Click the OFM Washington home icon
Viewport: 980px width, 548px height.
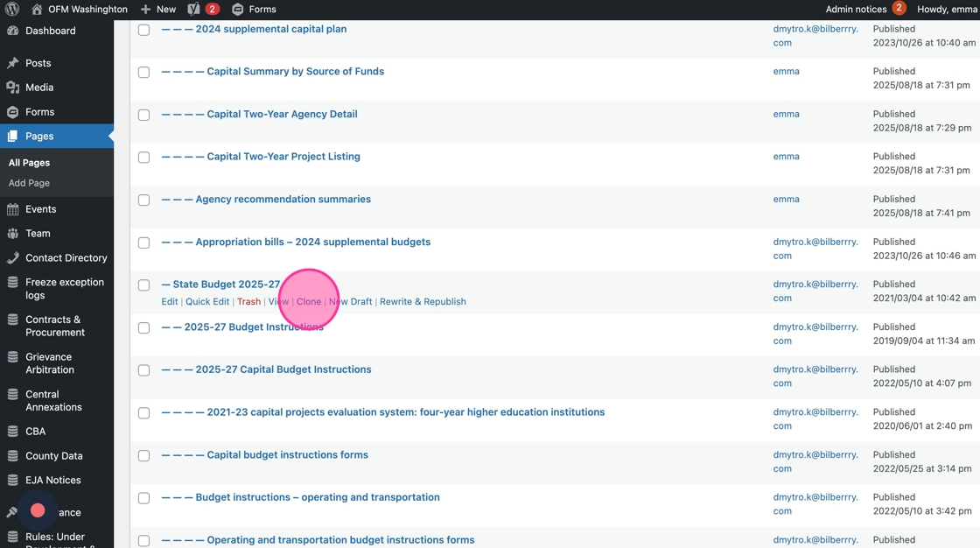[x=37, y=9]
